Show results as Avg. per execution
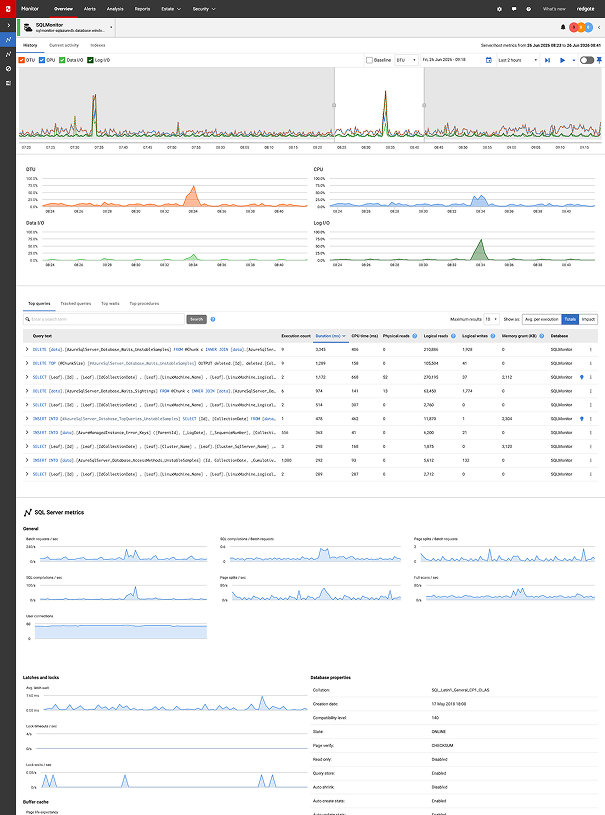The image size is (605, 815). tap(542, 319)
